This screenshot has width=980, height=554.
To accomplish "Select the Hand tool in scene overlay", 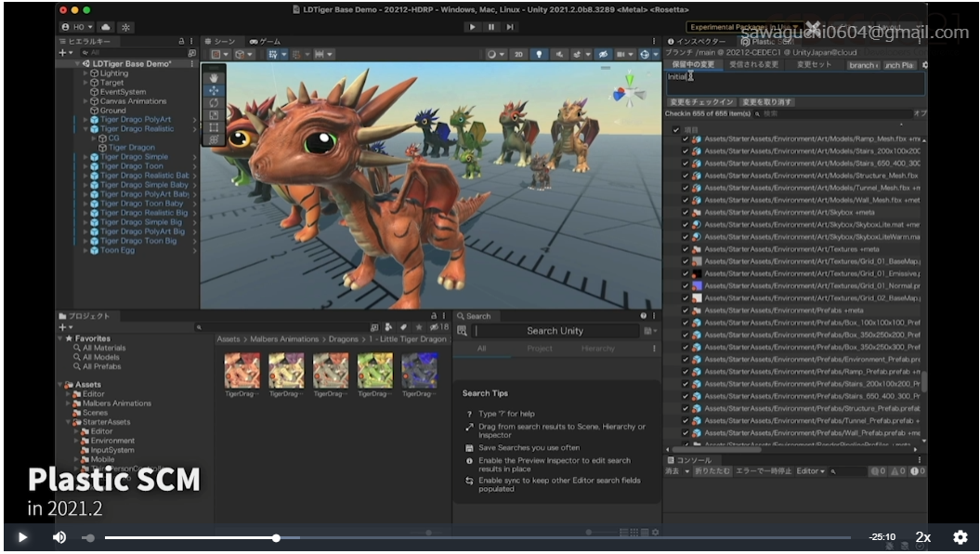I will pyautogui.click(x=215, y=76).
